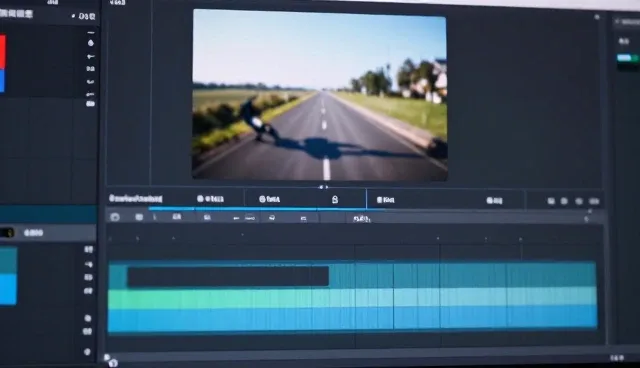Screen dimensions: 640x368
Task: Click the video preview of the road
Action: (x=320, y=95)
